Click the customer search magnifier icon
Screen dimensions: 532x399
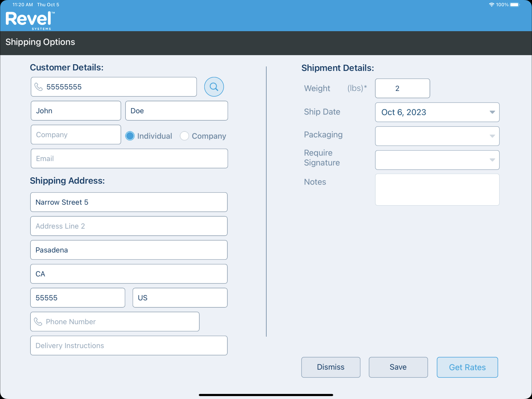214,87
